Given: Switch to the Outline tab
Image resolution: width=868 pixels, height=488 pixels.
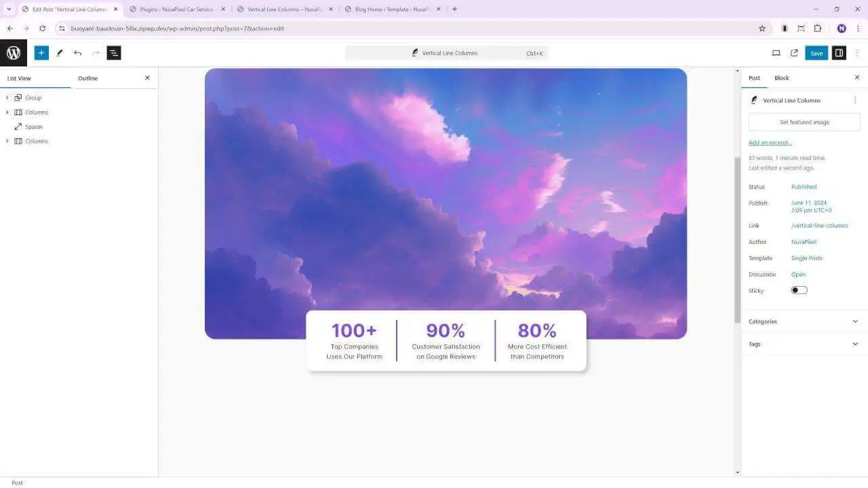Looking at the screenshot, I should point(87,78).
